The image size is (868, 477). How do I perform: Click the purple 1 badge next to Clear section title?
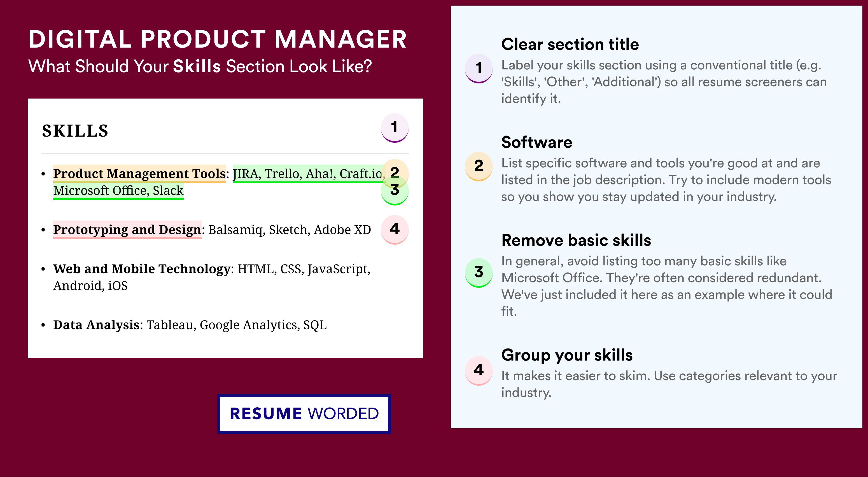(x=479, y=68)
